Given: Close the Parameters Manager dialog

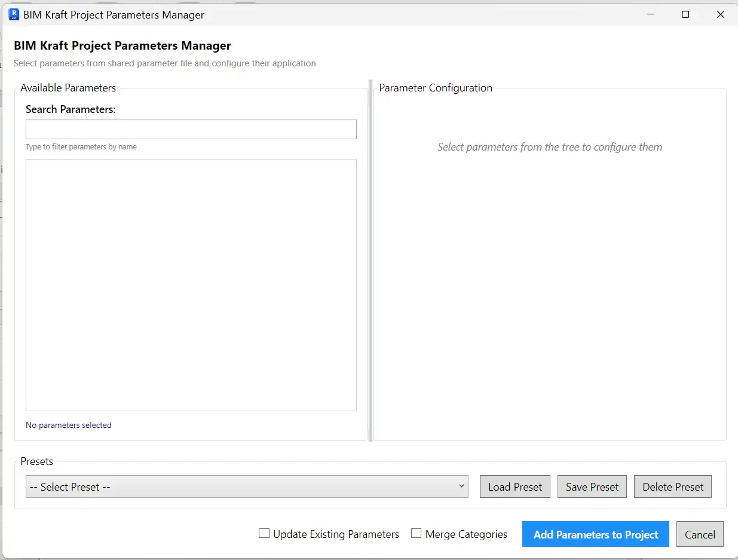Looking at the screenshot, I should click(x=720, y=15).
